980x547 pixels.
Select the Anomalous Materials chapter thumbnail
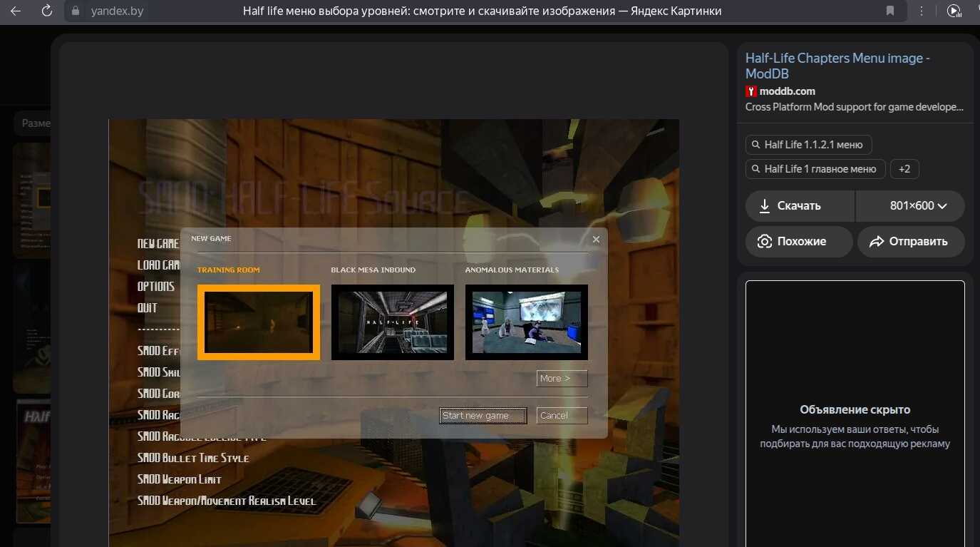[x=527, y=322]
